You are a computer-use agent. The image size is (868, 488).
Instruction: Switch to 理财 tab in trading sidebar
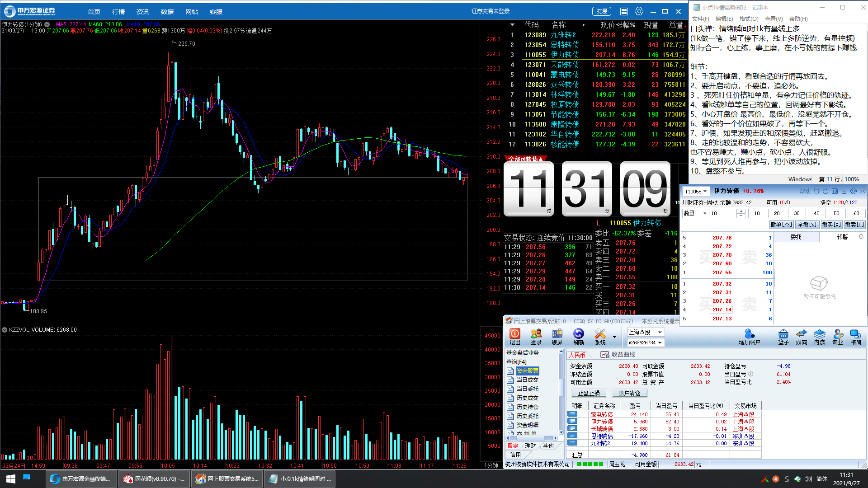[x=531, y=446]
